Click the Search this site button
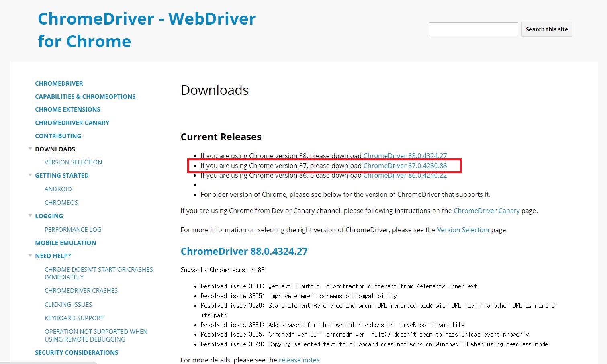 [x=547, y=29]
